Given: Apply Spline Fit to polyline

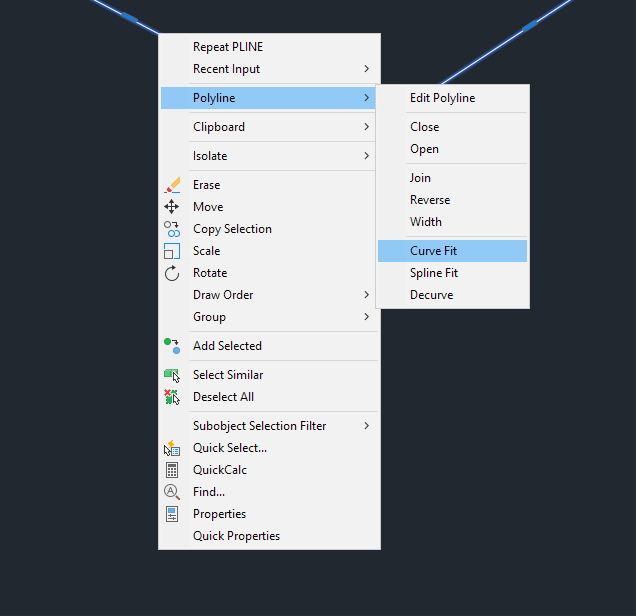Looking at the screenshot, I should coord(452,273).
